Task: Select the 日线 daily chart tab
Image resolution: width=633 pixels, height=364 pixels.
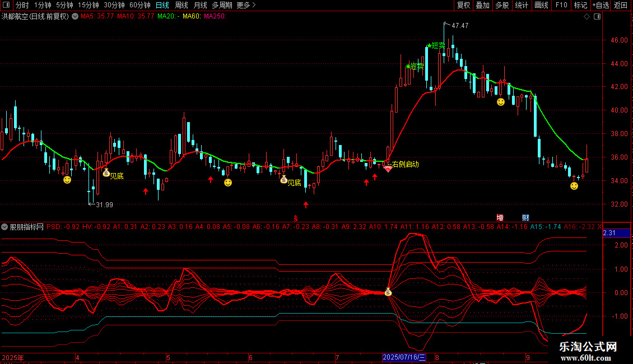Action: 162,5
